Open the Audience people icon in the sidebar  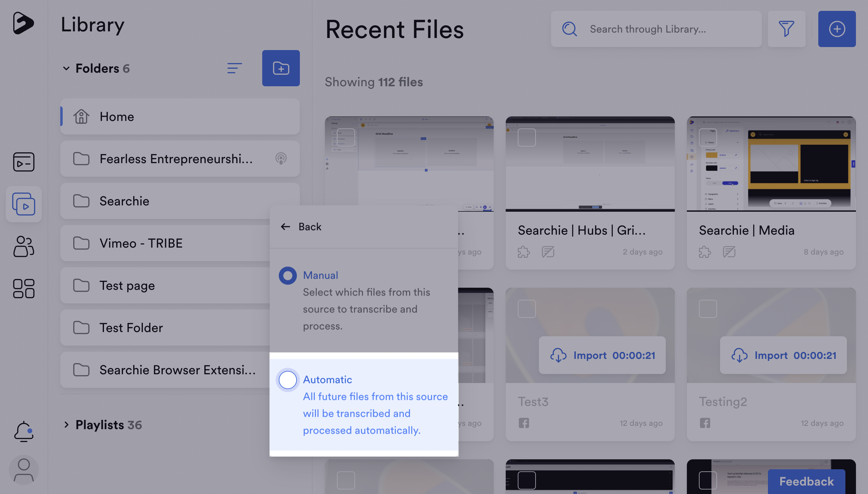point(24,246)
